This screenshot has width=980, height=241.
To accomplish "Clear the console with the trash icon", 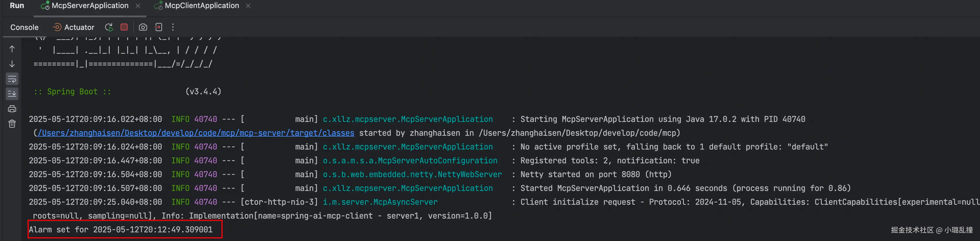I will click(x=12, y=124).
